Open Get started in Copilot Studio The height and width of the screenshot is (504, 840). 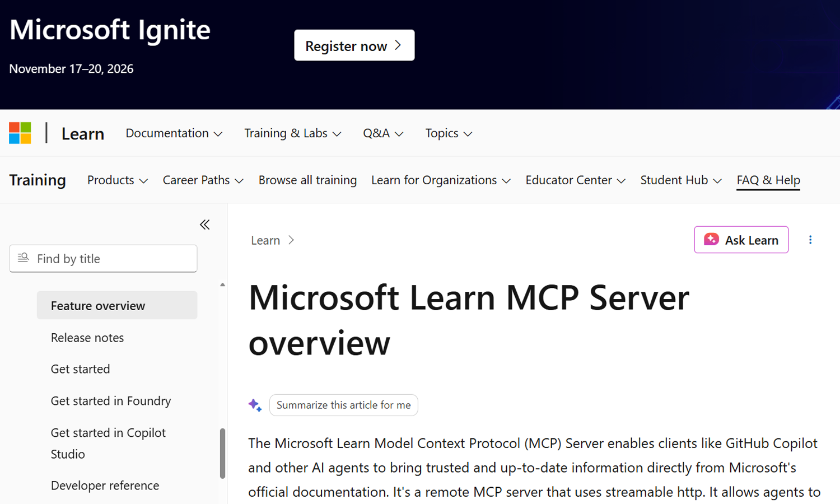[x=109, y=444]
